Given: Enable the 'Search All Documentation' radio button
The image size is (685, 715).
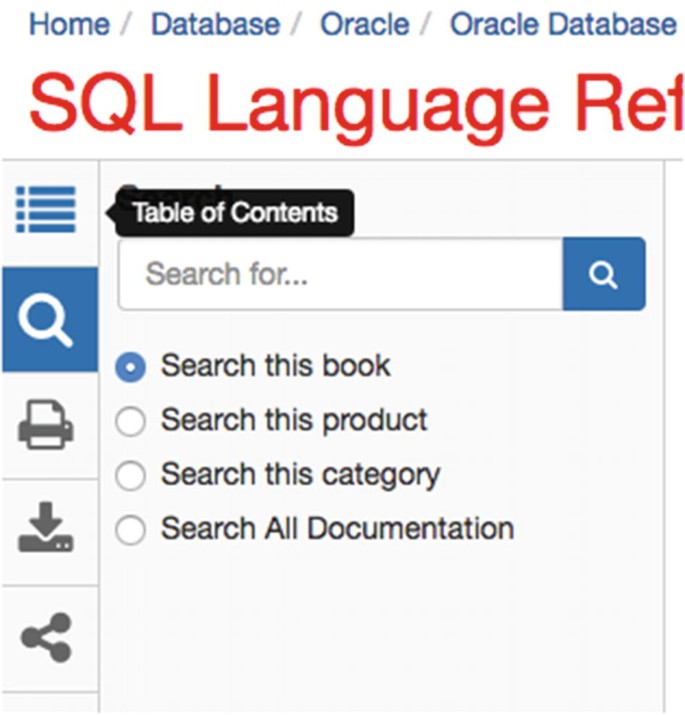Looking at the screenshot, I should point(130,530).
